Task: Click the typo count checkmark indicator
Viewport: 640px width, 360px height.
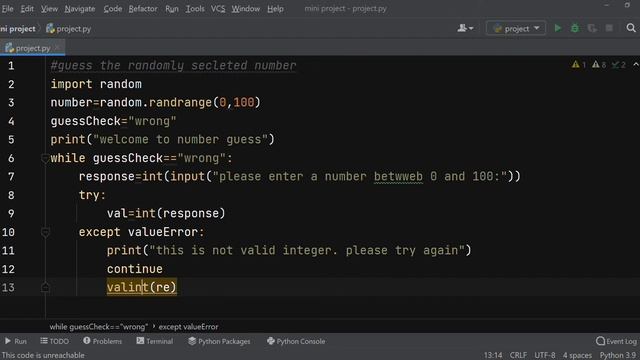Action: tap(619, 64)
